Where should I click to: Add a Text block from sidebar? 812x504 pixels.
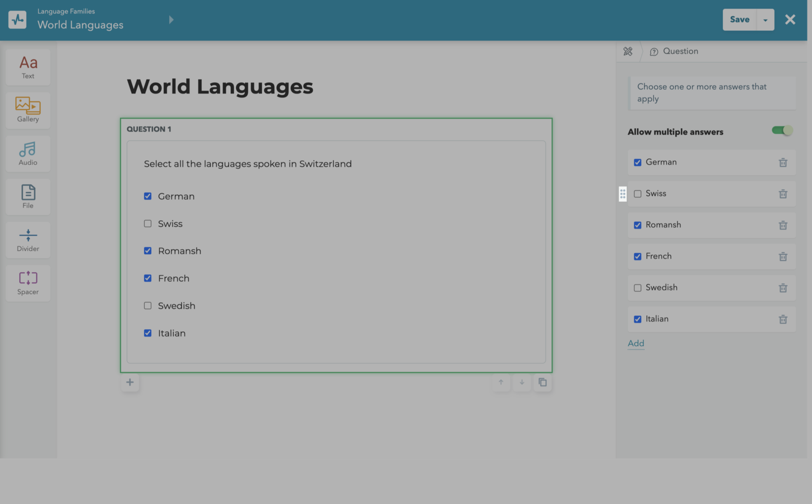pyautogui.click(x=28, y=67)
